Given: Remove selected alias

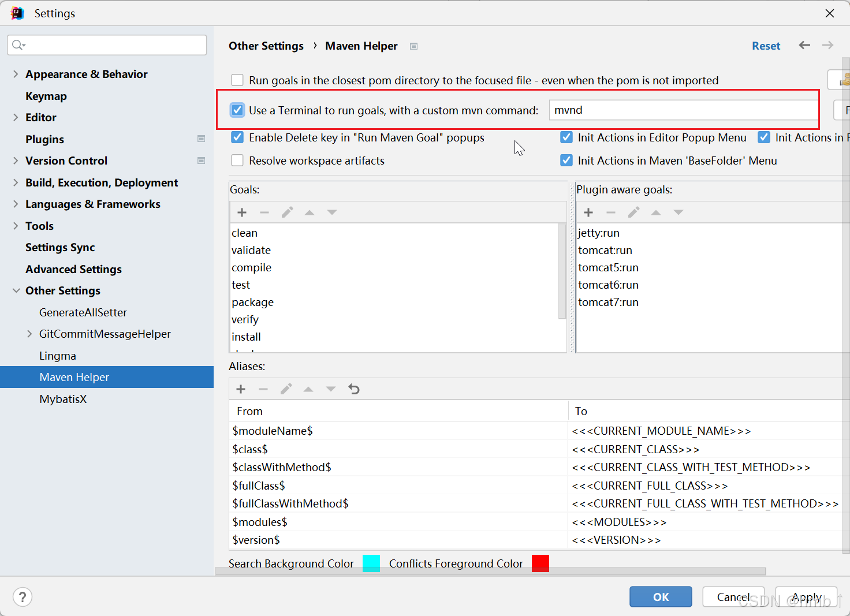Looking at the screenshot, I should tap(263, 389).
